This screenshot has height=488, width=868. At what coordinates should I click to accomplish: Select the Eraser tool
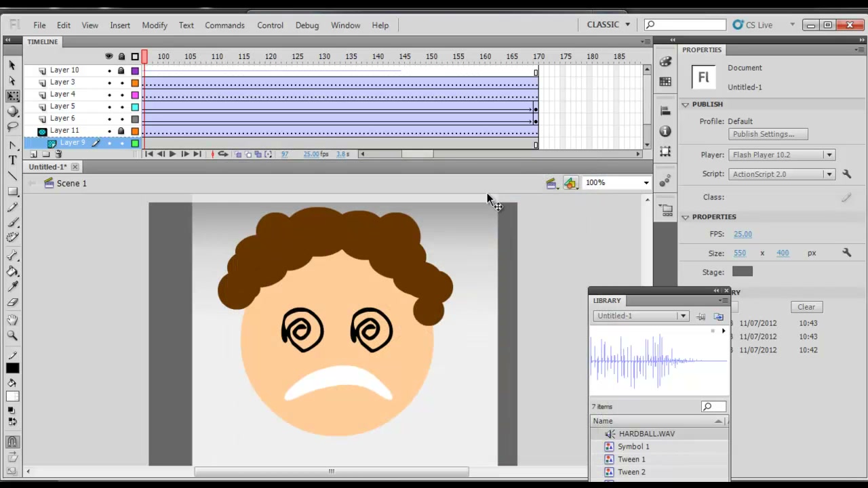[x=12, y=302]
